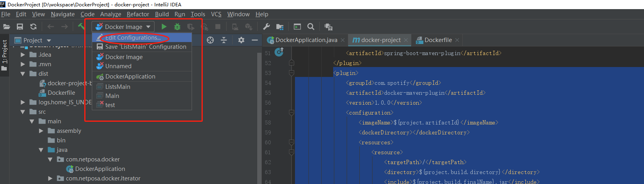Collapse the com.netposa.docker package

coord(50,159)
